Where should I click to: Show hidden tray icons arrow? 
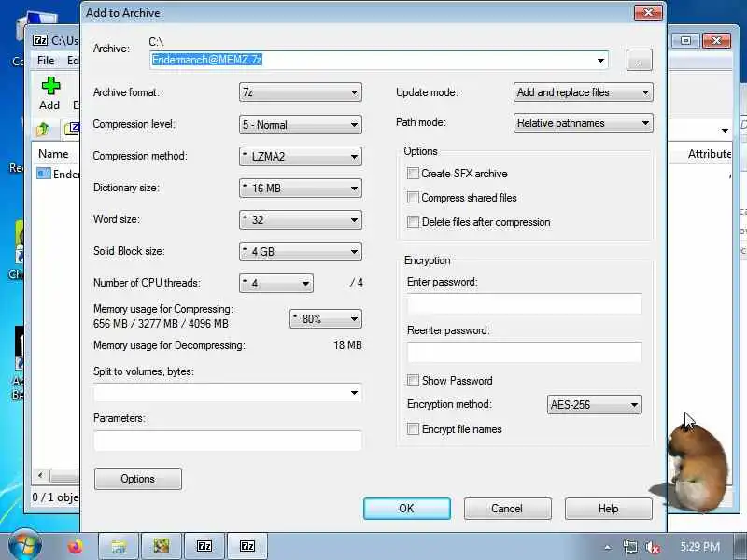pos(608,548)
